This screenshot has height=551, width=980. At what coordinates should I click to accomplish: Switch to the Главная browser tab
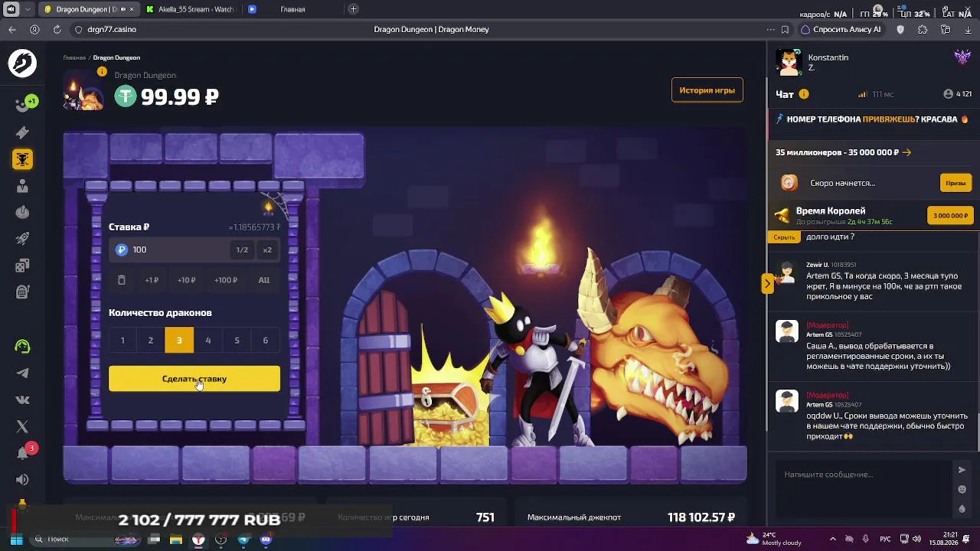[x=292, y=9]
